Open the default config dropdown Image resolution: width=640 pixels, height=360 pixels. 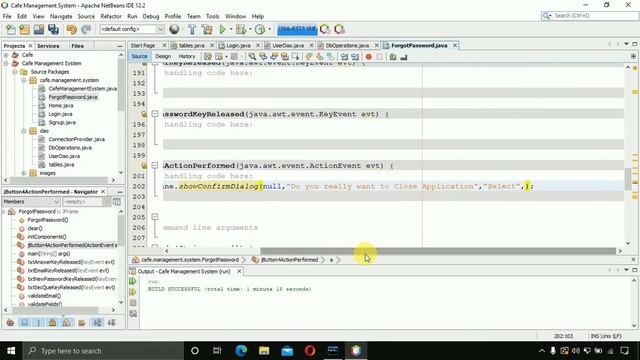pos(132,29)
